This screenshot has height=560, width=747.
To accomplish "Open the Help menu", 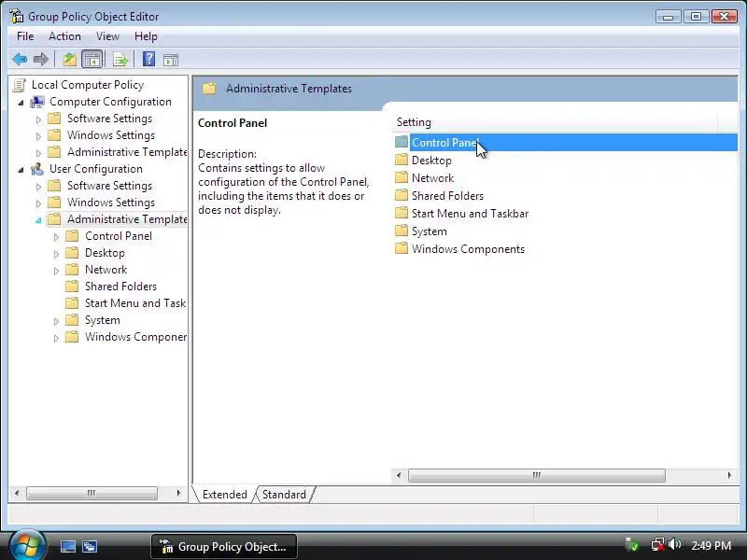I will tap(146, 36).
